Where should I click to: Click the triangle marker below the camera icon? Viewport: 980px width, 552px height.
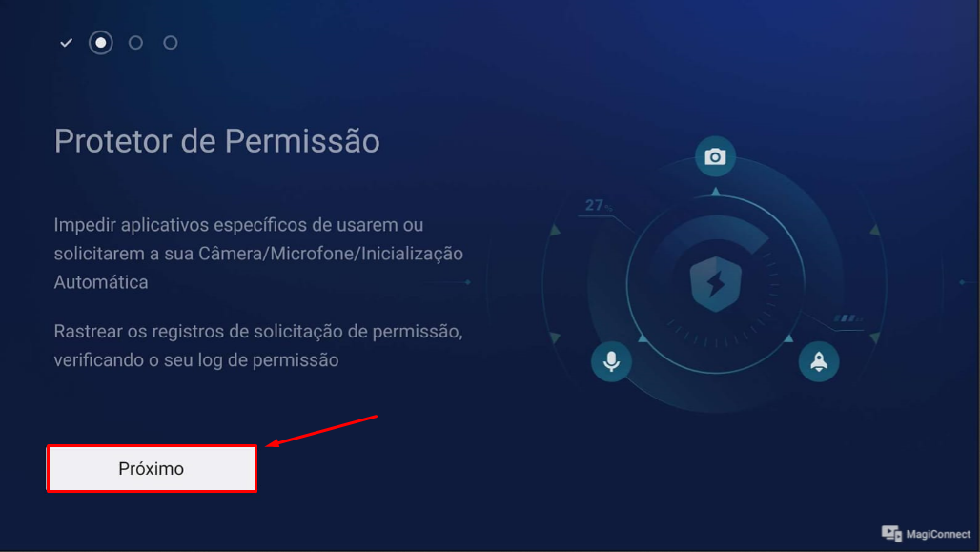coord(716,192)
